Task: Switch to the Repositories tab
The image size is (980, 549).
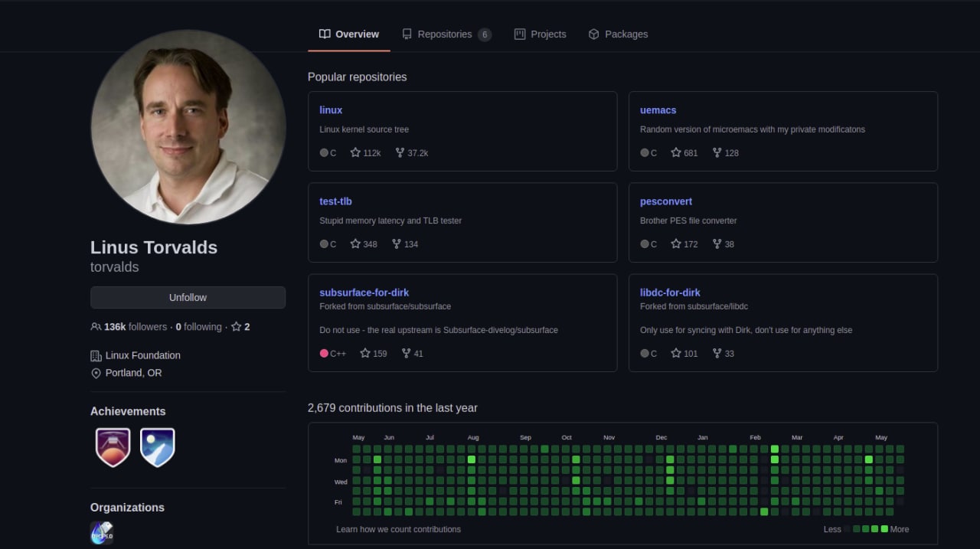Action: (446, 34)
